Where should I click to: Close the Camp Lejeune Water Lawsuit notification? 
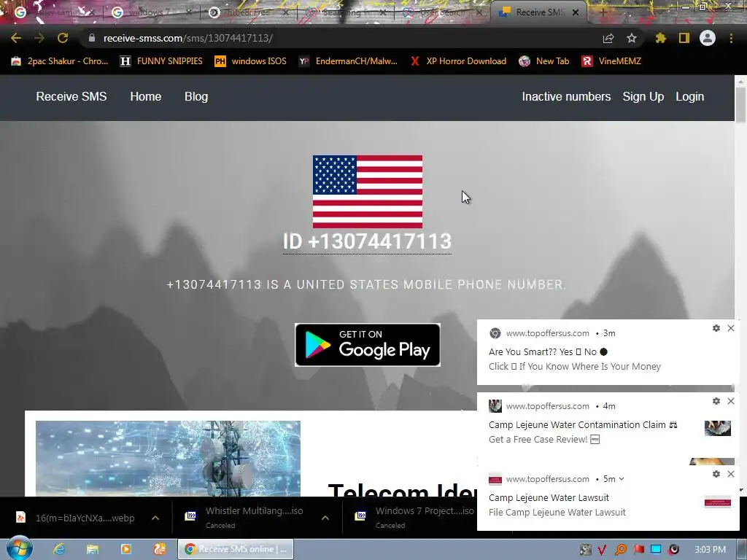(x=731, y=474)
